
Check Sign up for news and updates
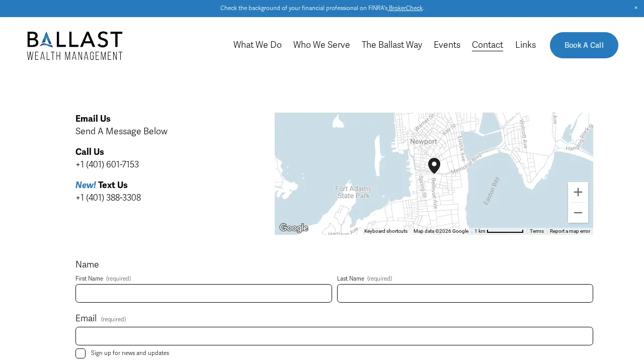80,353
